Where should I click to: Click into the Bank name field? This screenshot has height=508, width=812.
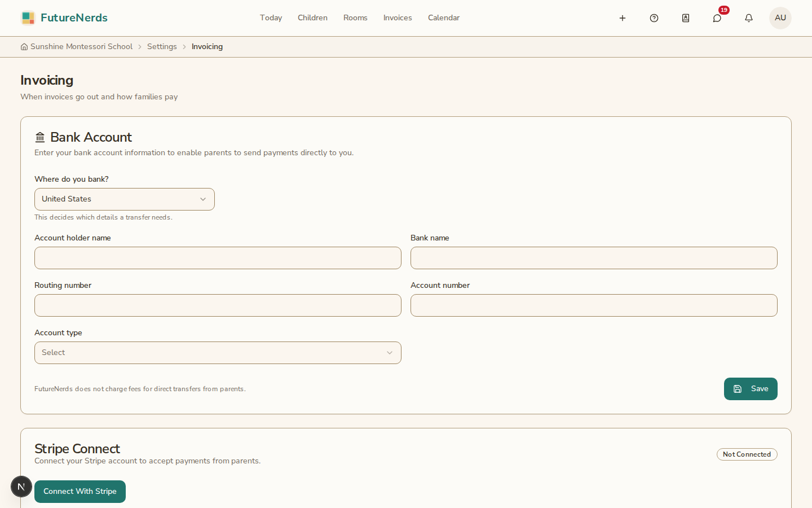pos(594,258)
